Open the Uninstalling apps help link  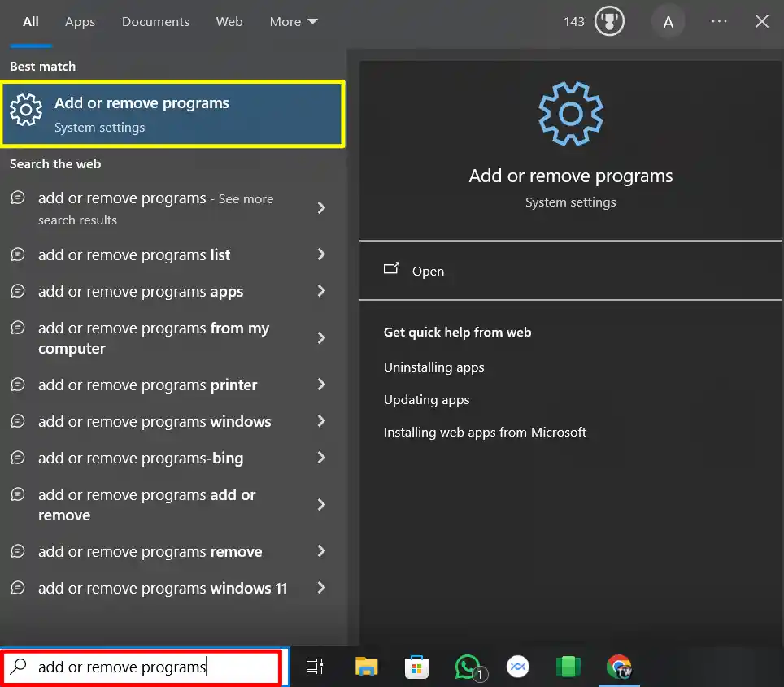(433, 367)
